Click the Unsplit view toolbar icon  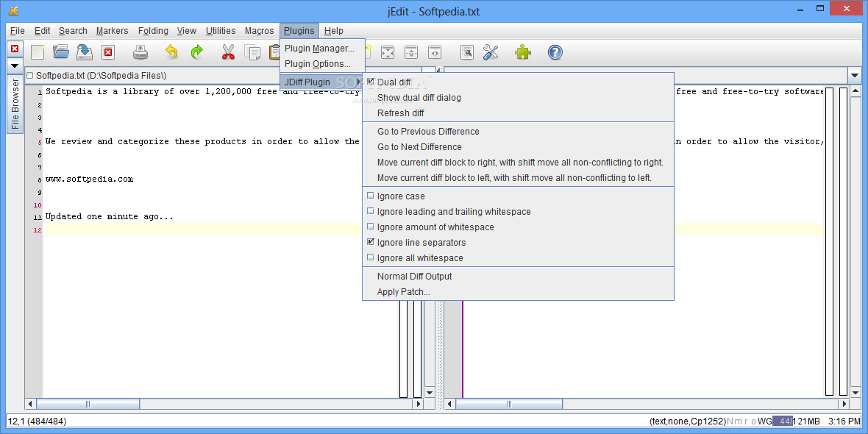coord(388,52)
